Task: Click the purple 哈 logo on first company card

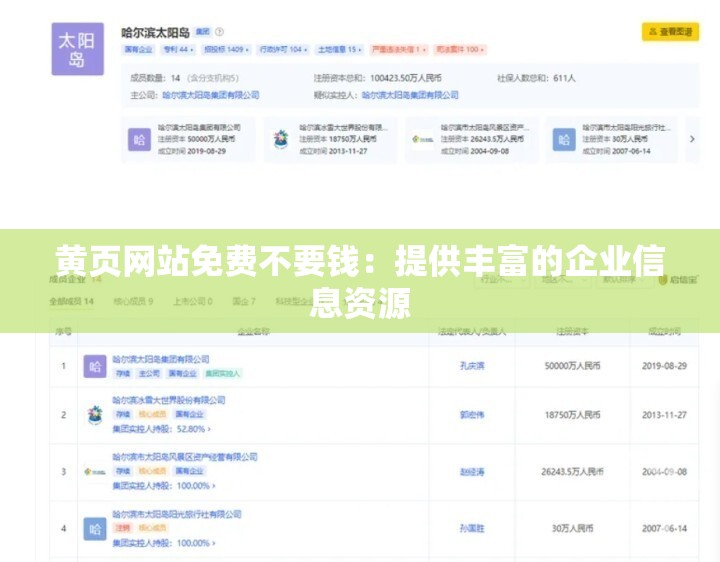Action: pyautogui.click(x=140, y=139)
